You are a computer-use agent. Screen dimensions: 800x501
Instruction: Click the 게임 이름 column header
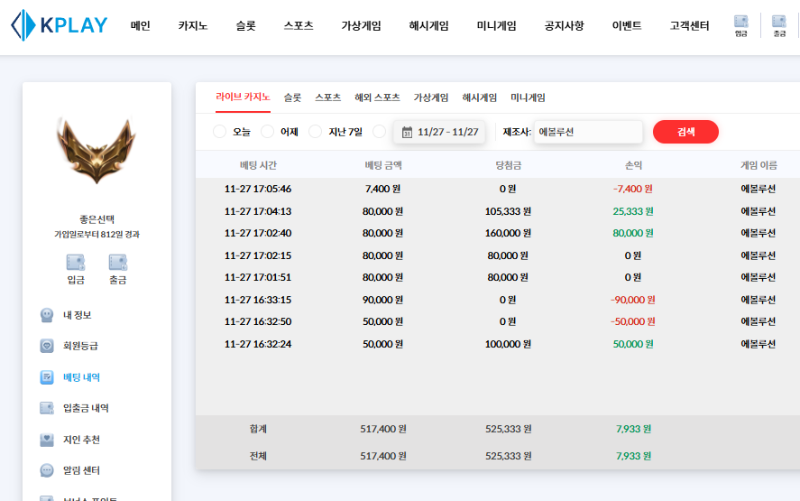759,165
